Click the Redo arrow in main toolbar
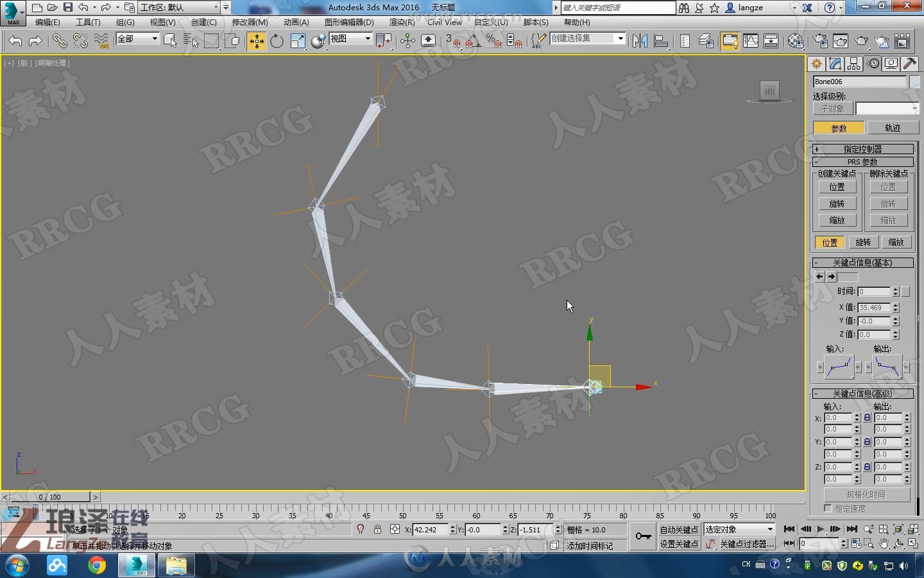The height and width of the screenshot is (578, 924). click(x=35, y=41)
